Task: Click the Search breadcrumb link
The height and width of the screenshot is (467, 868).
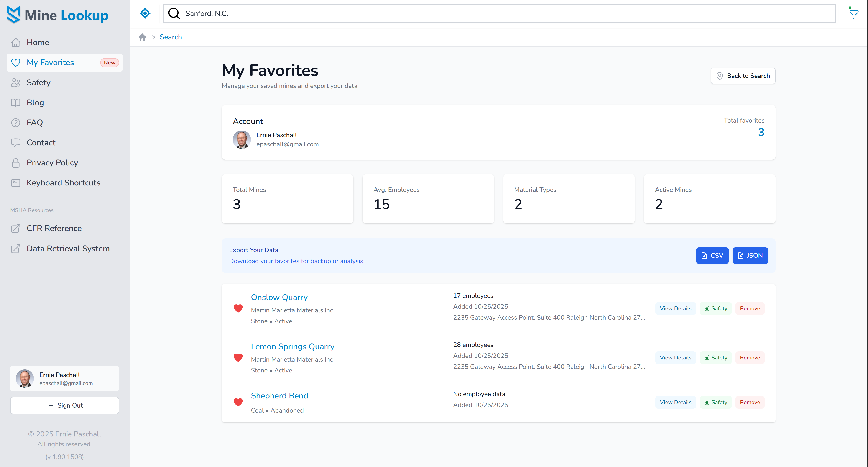Action: [x=171, y=37]
